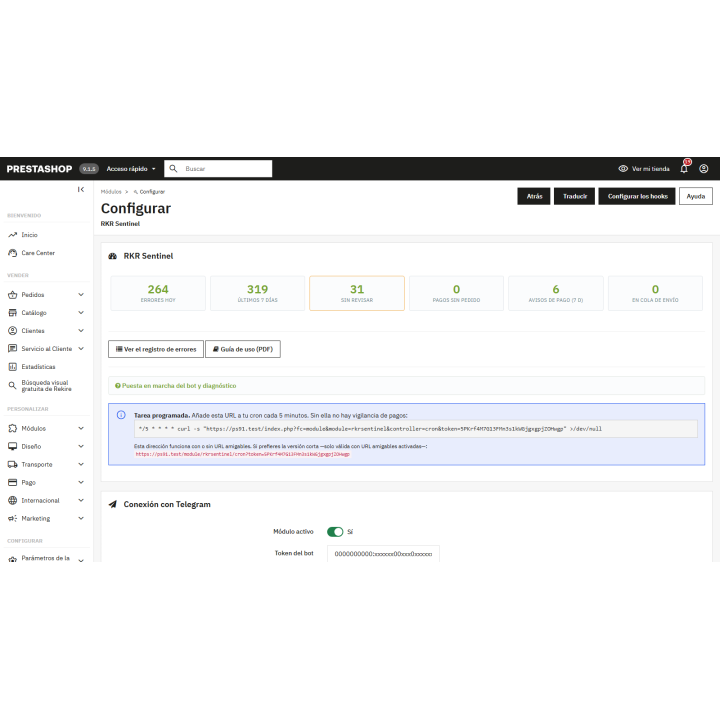This screenshot has width=720, height=720.
Task: Click the Traducir button
Action: tap(574, 196)
